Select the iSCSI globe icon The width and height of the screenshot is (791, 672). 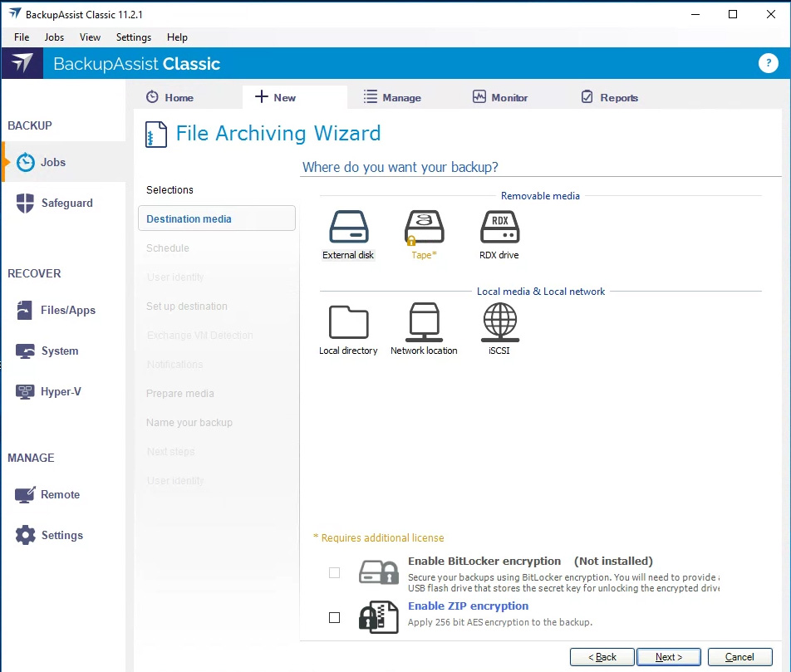499,322
